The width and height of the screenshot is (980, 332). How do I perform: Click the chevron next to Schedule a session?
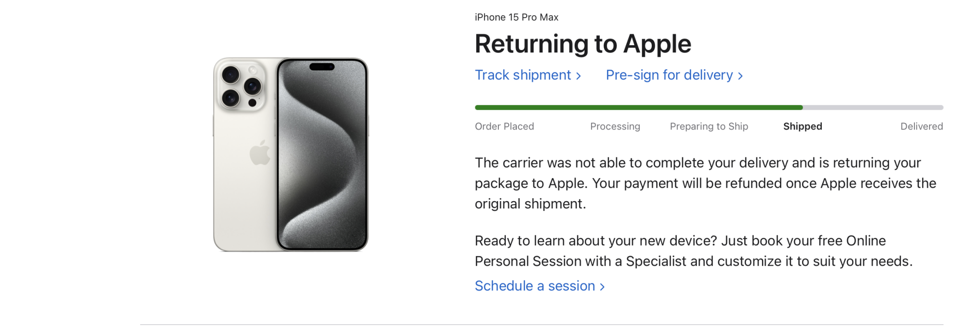point(602,287)
